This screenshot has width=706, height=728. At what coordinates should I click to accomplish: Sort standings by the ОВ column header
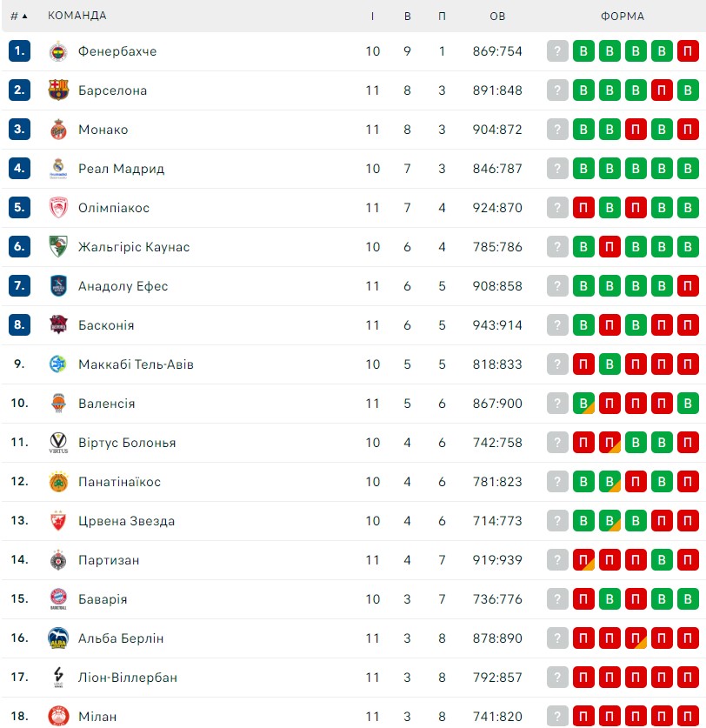[x=497, y=16]
